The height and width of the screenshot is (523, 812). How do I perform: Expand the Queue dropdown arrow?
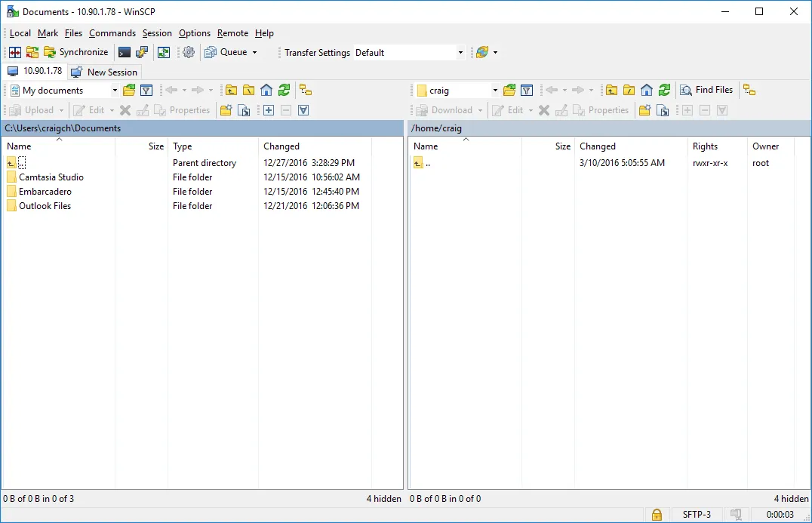pyautogui.click(x=254, y=52)
